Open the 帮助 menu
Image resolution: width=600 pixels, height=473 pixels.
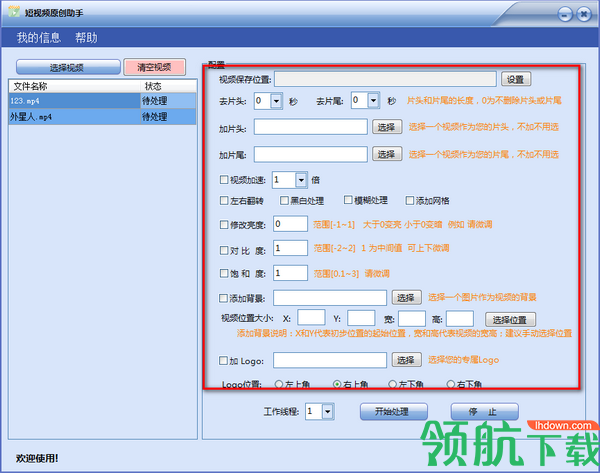[86, 38]
